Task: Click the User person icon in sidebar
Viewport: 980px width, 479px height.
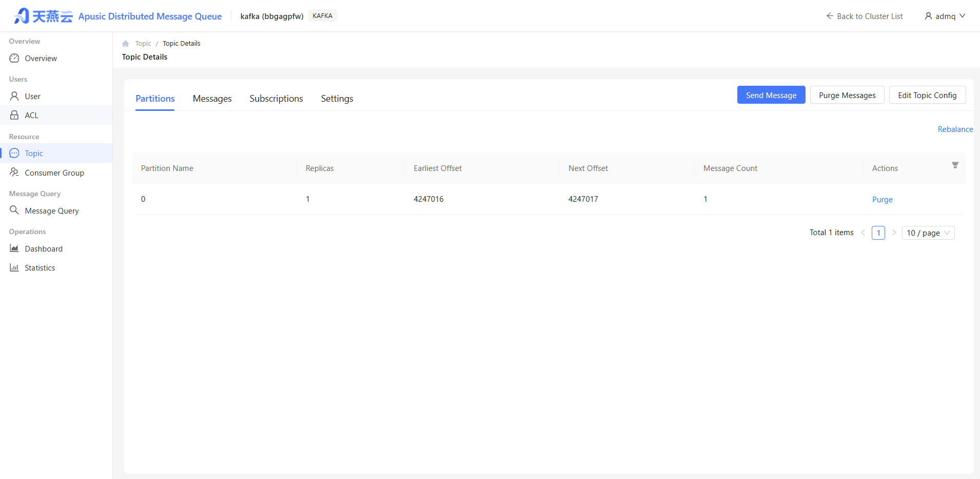Action: tap(14, 96)
